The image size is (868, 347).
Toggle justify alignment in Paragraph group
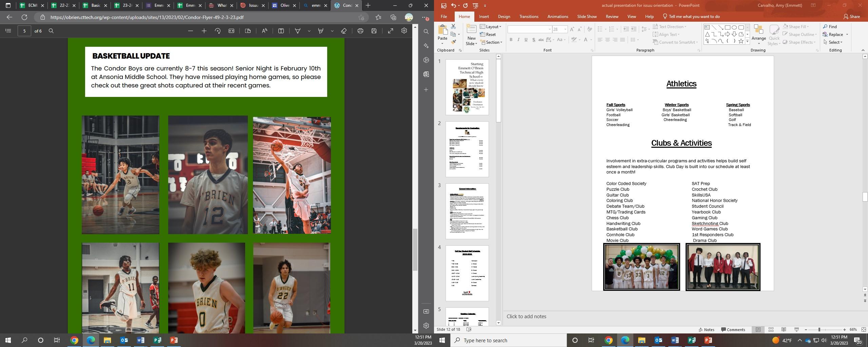(x=623, y=40)
